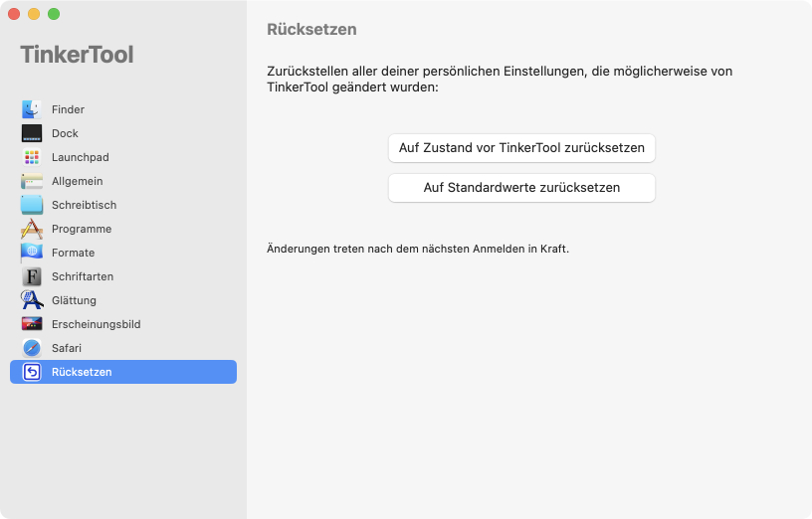The image size is (812, 519).
Task: Click the Schriftarten letter F icon
Action: click(32, 276)
